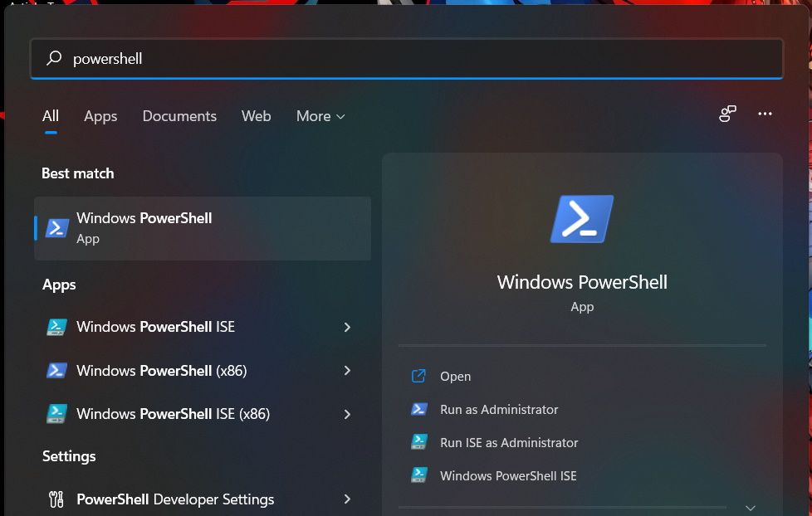Viewport: 812px width, 516px height.
Task: Click the Windows PowerShell ISE (x86) icon
Action: (x=56, y=413)
